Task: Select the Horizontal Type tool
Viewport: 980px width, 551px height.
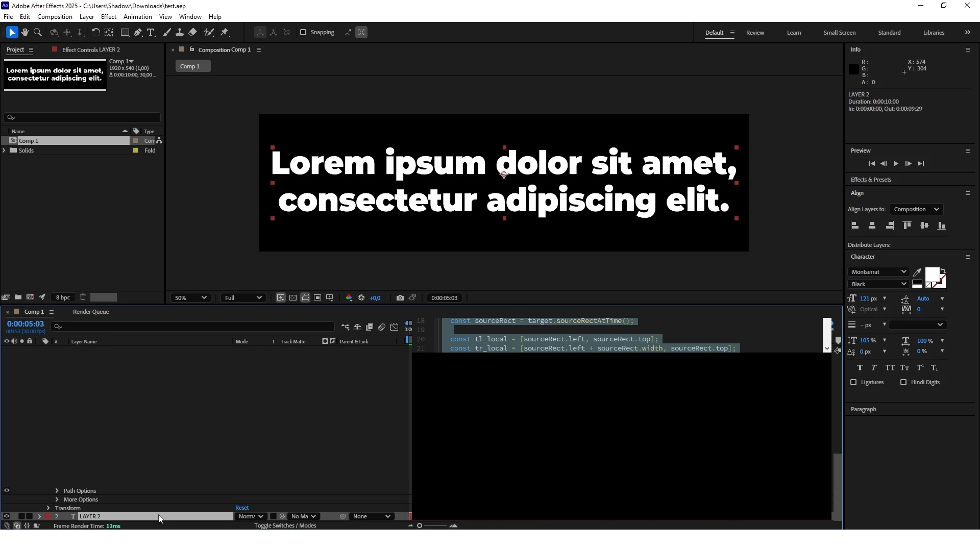Action: pos(151,32)
